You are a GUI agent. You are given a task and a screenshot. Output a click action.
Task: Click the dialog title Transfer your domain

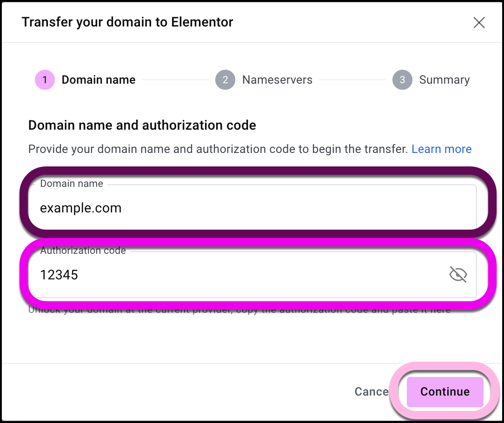click(127, 22)
